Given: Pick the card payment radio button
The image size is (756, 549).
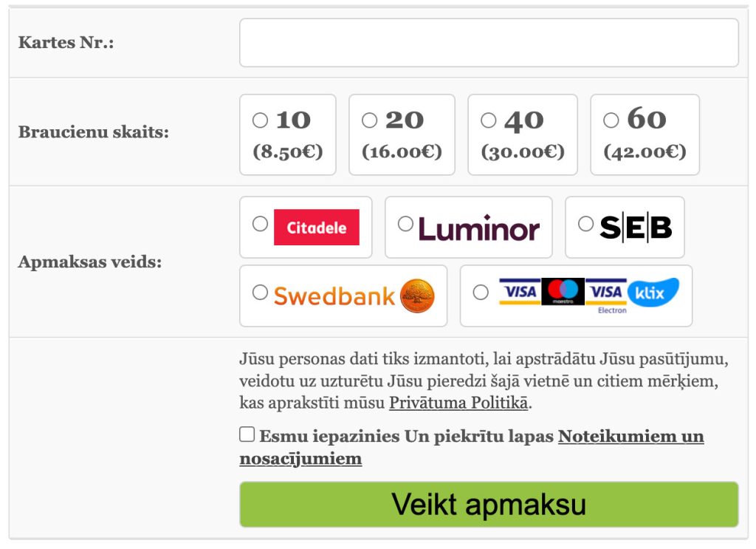Looking at the screenshot, I should [x=481, y=293].
